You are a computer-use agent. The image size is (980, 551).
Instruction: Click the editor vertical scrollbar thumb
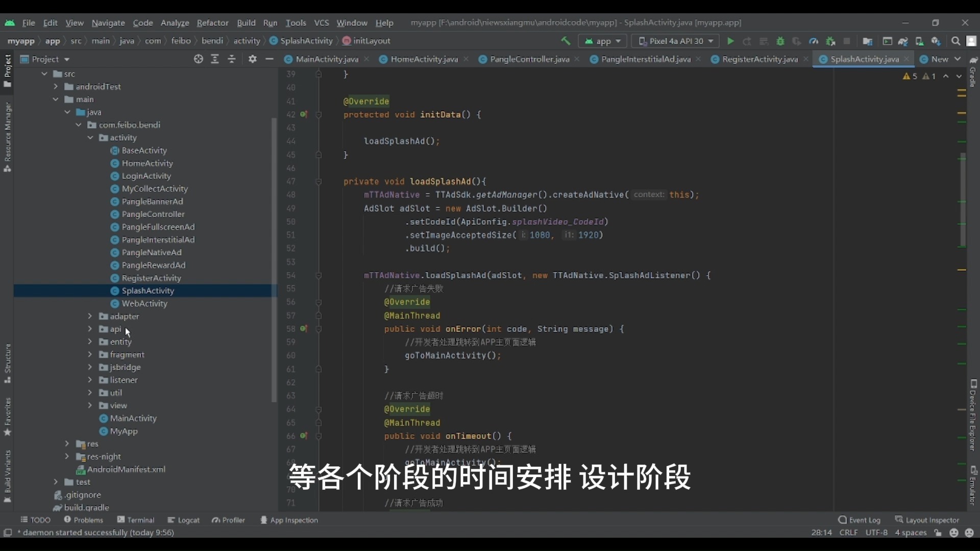coord(963,200)
